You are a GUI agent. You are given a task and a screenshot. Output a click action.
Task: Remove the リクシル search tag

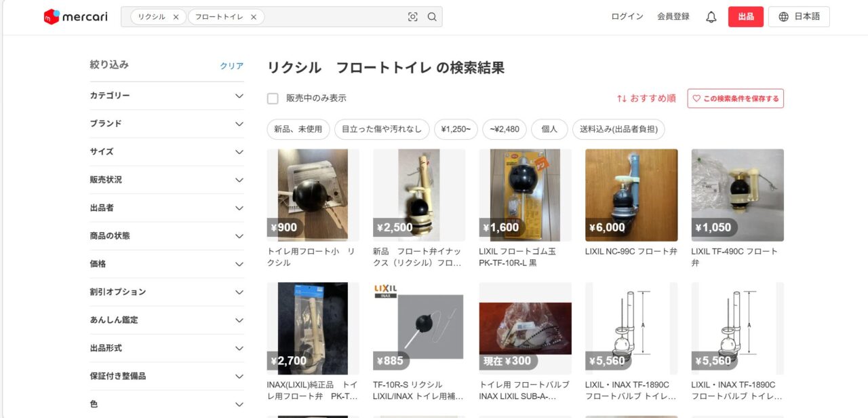point(176,17)
